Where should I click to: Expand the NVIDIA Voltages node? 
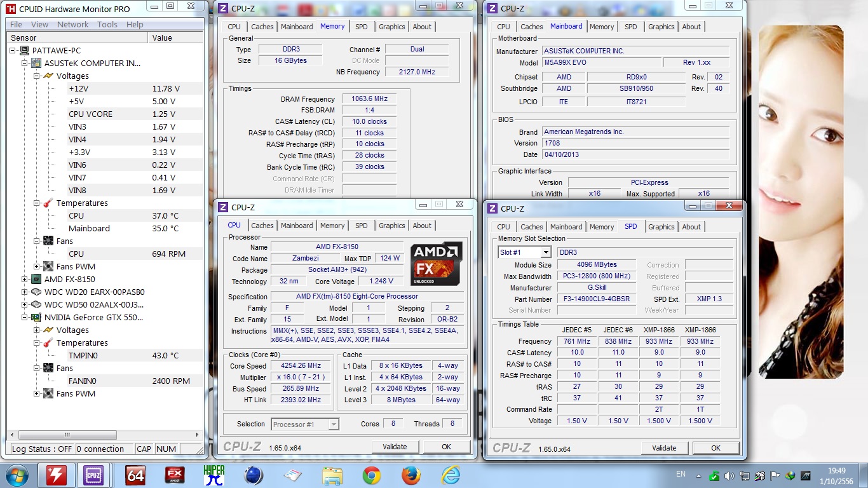pos(37,330)
